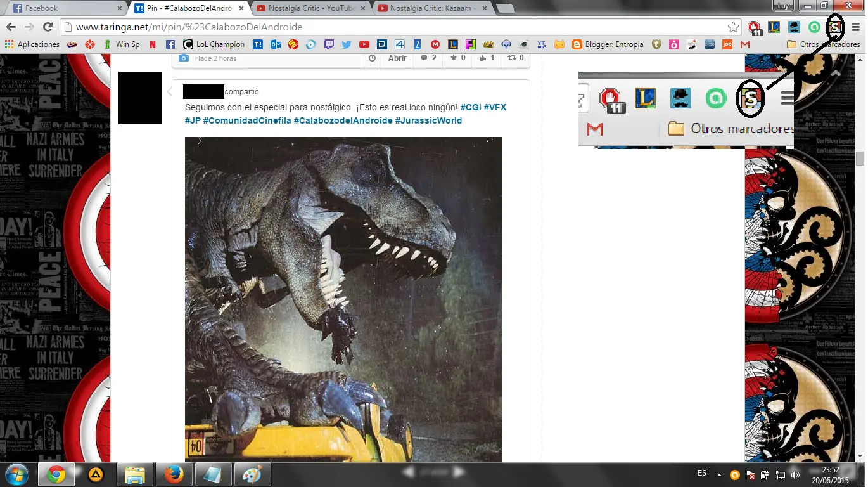868x487 pixels.
Task: Open the hat and mustache extension
Action: click(794, 27)
